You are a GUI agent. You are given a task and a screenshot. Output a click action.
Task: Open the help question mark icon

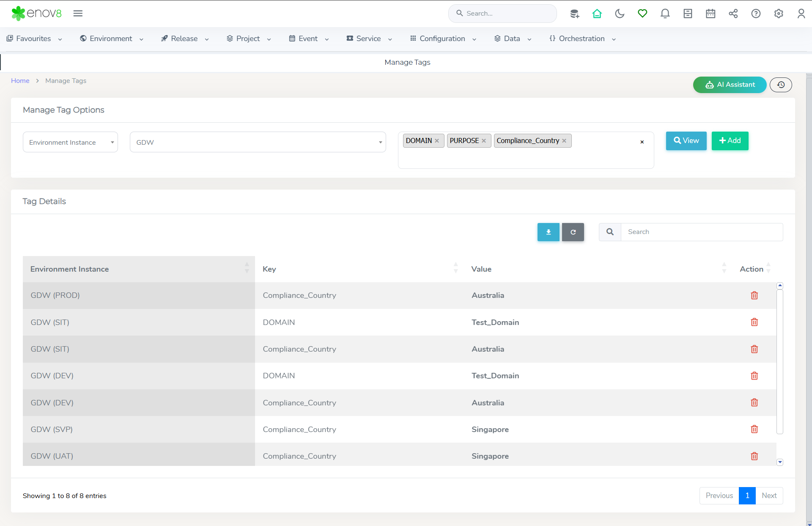point(756,14)
